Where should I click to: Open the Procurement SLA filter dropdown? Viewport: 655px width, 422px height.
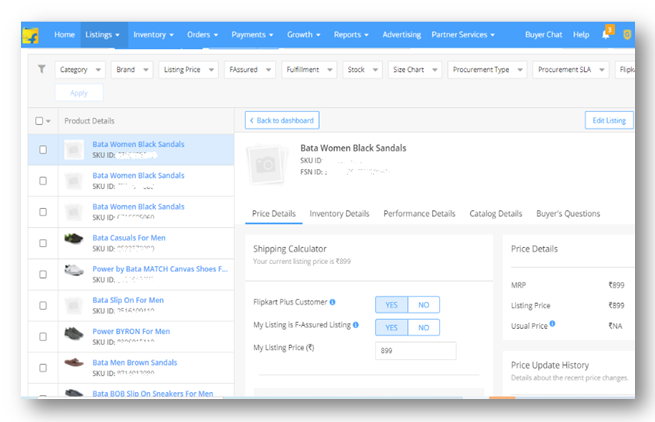571,69
